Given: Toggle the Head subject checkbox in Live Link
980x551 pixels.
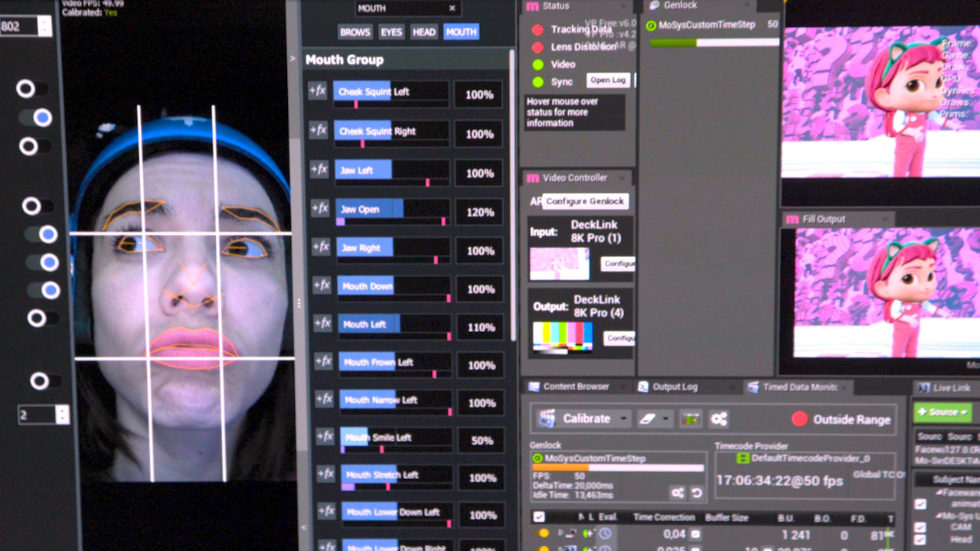Looking at the screenshot, I should pos(920,539).
